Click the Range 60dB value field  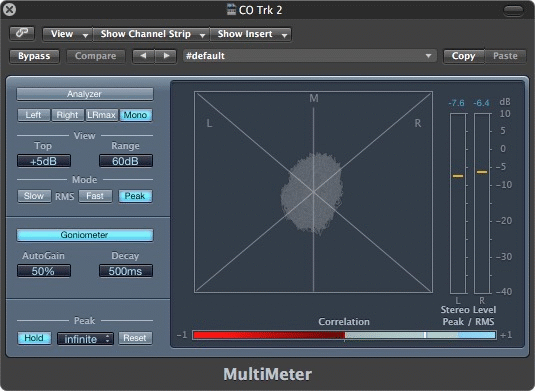[x=126, y=161]
